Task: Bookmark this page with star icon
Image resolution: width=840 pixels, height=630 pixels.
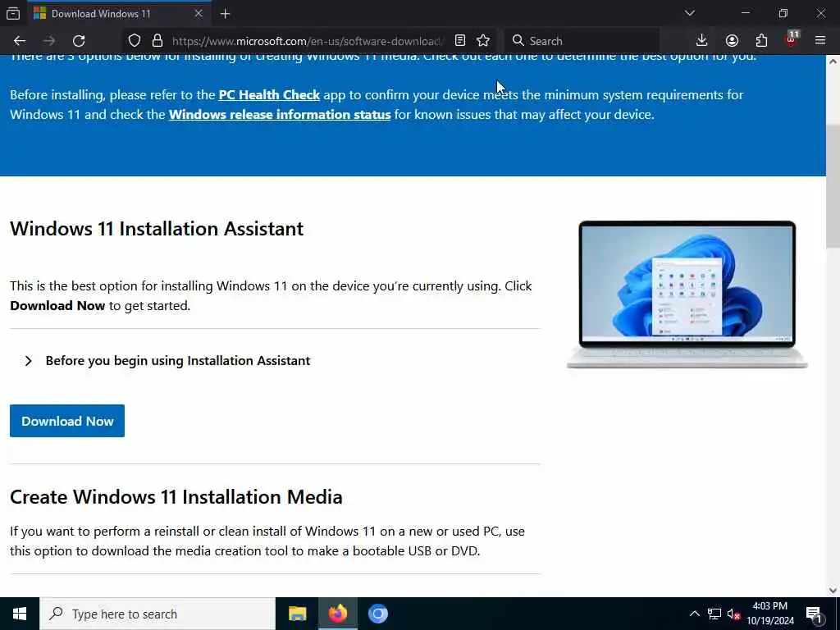Action: pyautogui.click(x=483, y=41)
